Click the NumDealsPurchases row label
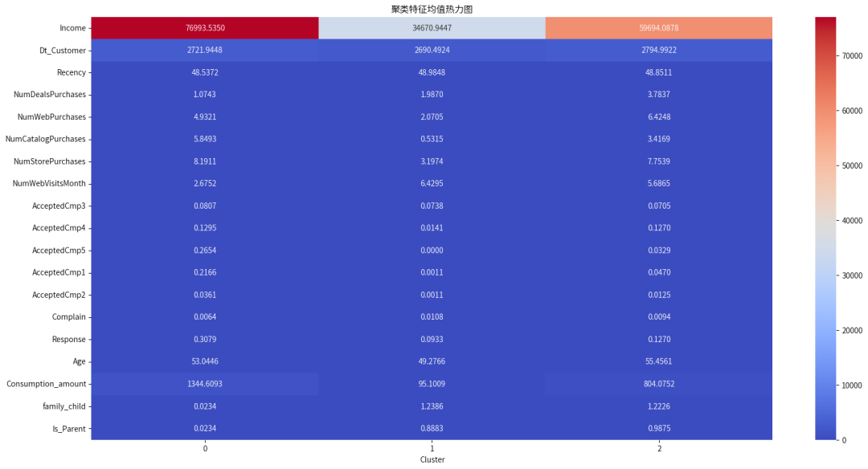868x469 pixels. coord(50,95)
